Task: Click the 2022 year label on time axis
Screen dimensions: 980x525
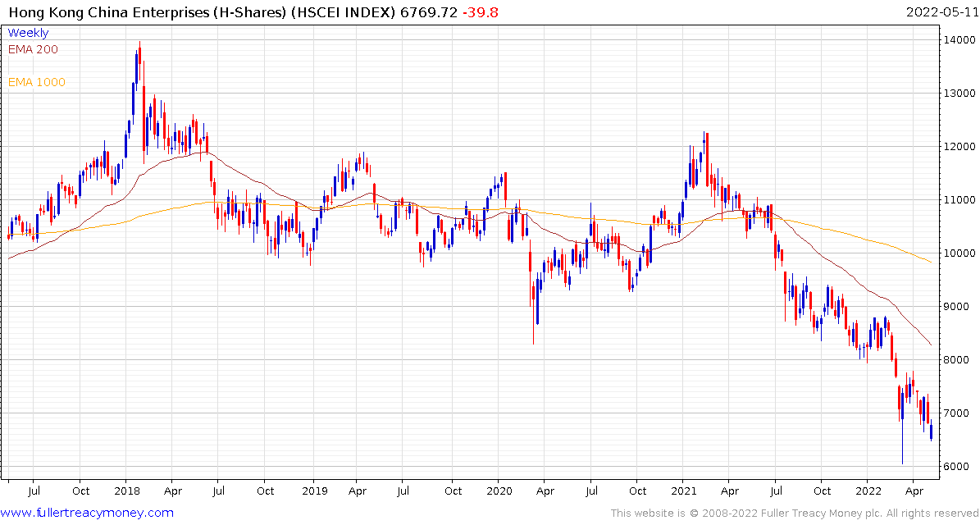Action: tap(868, 491)
